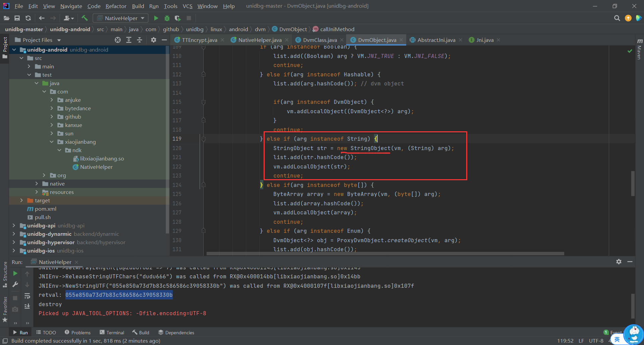This screenshot has height=345, width=644.
Task: Click the UTF-8 encoding status indicator
Action: tap(596, 341)
